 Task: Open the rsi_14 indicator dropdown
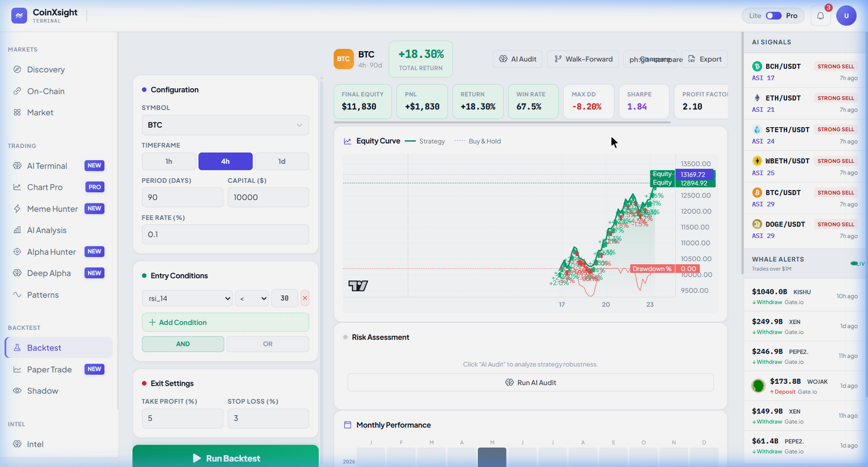click(x=187, y=298)
